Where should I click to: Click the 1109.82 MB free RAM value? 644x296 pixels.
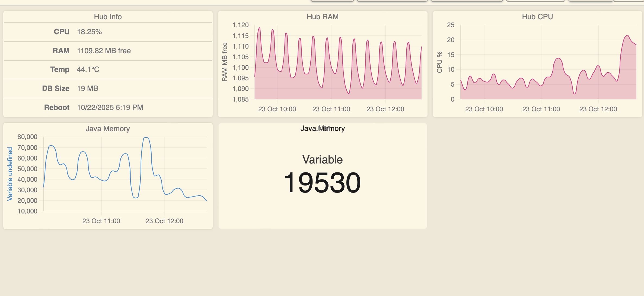(x=104, y=51)
